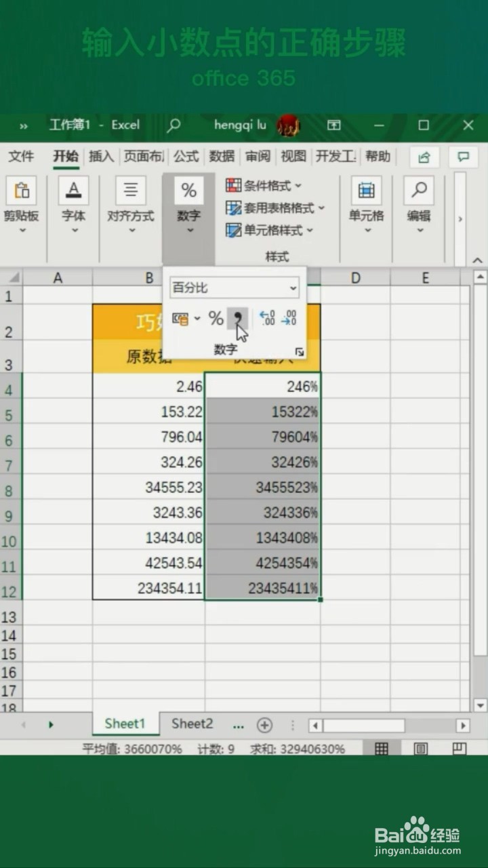Apply the Comma Style format

pos(237,318)
